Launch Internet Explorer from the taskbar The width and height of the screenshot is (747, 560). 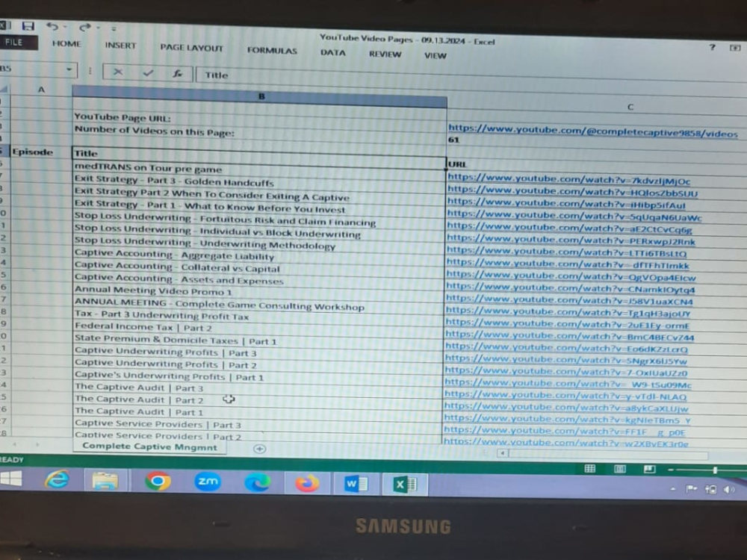coord(58,479)
